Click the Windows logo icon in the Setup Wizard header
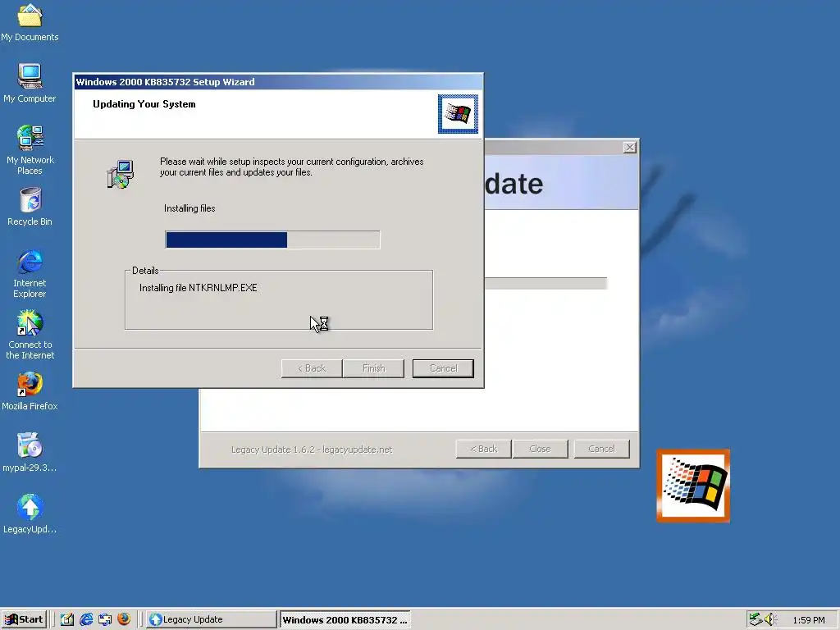Viewport: 840px width, 630px height. coord(458,114)
